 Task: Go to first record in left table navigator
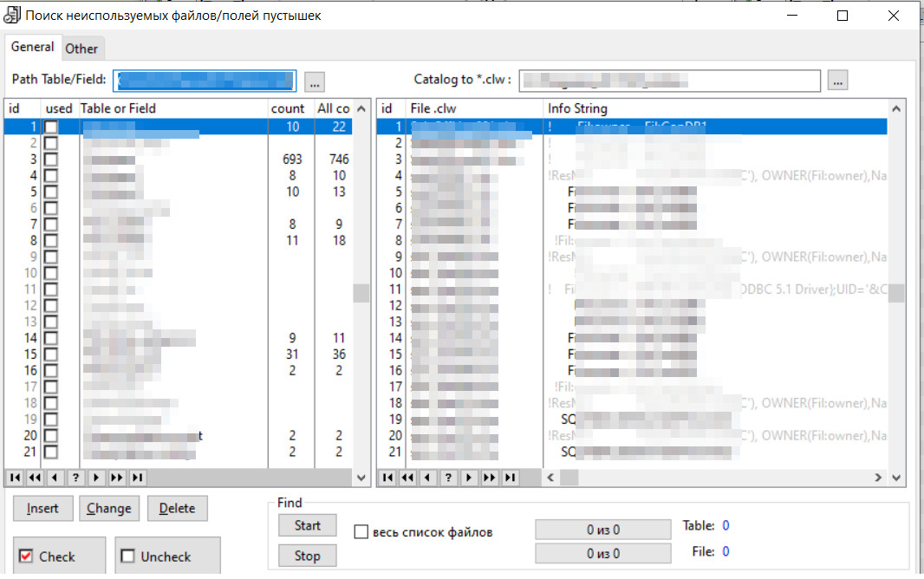(15, 478)
